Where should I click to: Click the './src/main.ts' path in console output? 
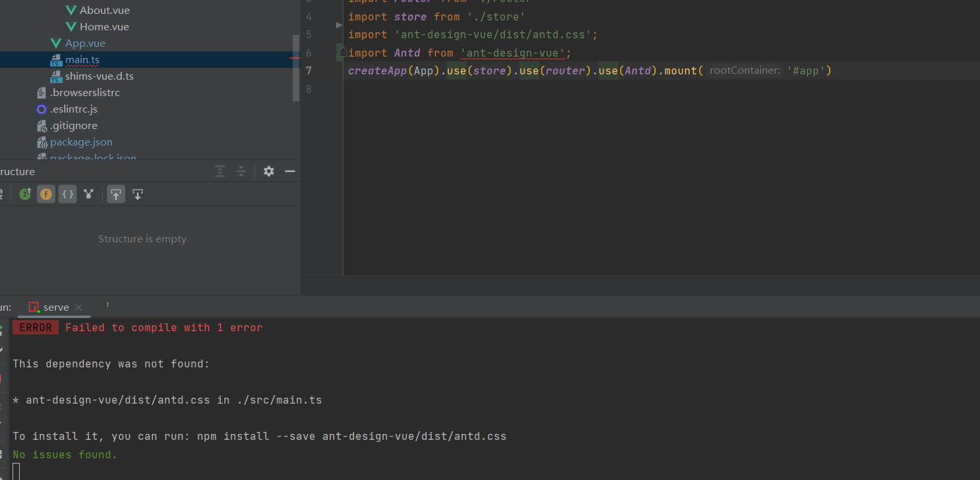(279, 400)
